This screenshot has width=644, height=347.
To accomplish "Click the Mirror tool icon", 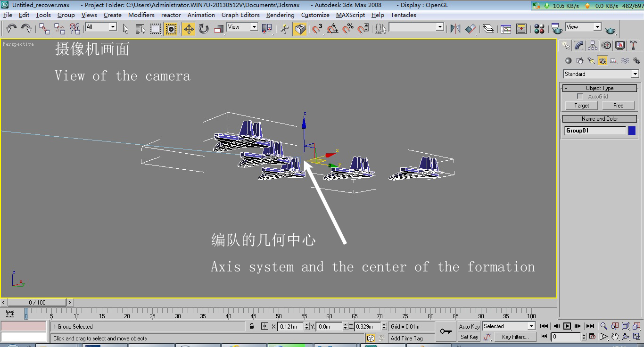I will coord(455,29).
